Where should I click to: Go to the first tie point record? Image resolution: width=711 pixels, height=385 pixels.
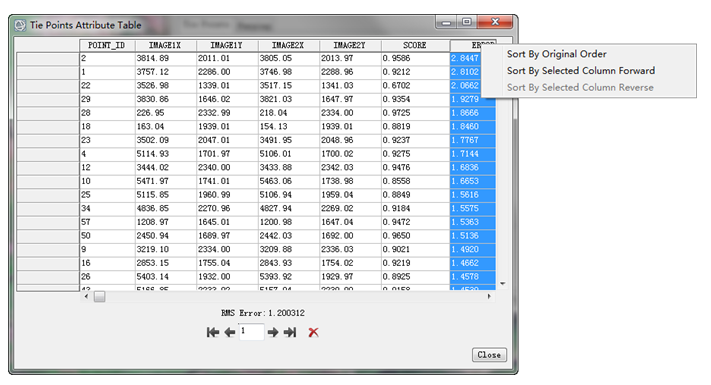click(213, 332)
